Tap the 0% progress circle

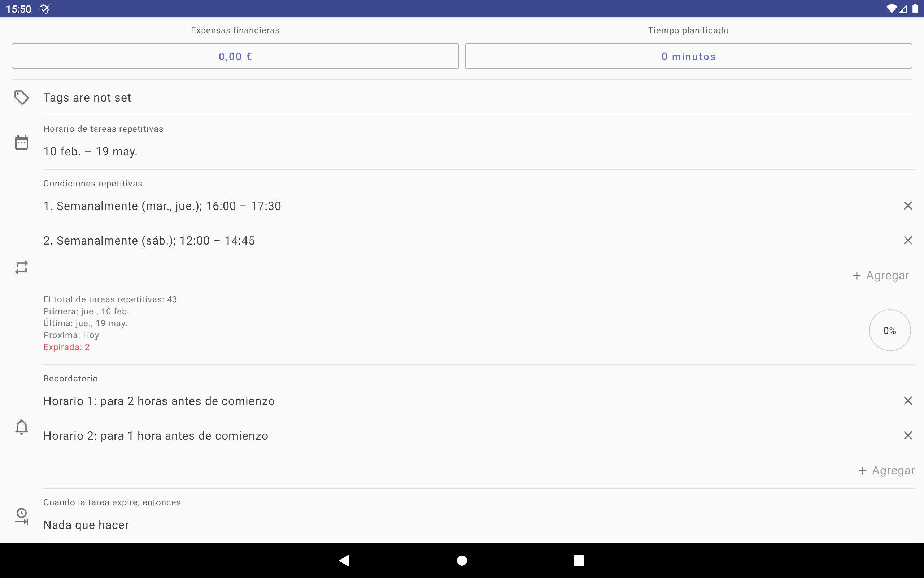[x=890, y=330]
